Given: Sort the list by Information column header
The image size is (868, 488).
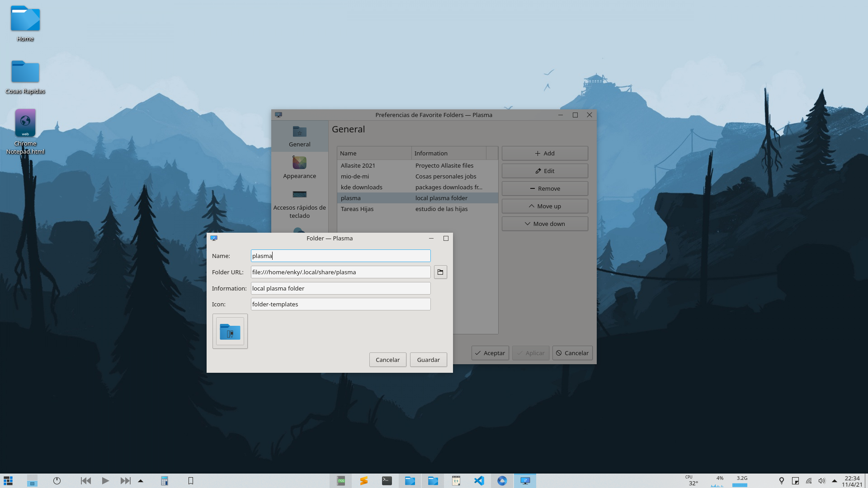Looking at the screenshot, I should point(449,153).
